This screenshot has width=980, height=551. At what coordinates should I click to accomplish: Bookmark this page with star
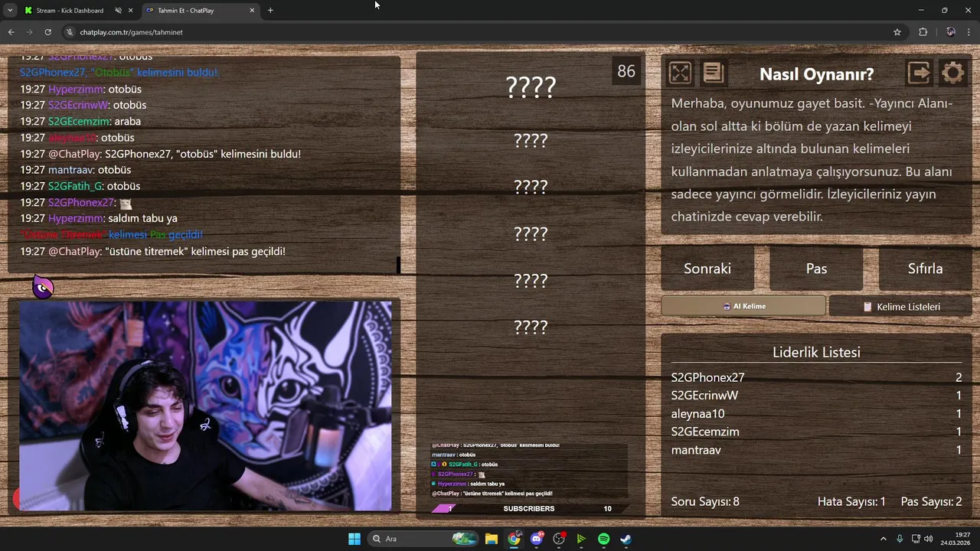(897, 32)
